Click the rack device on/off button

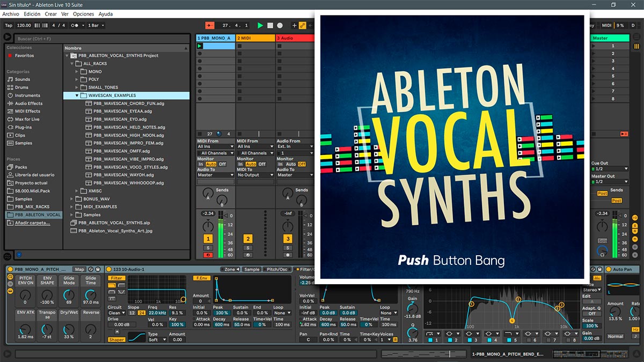pos(10,269)
